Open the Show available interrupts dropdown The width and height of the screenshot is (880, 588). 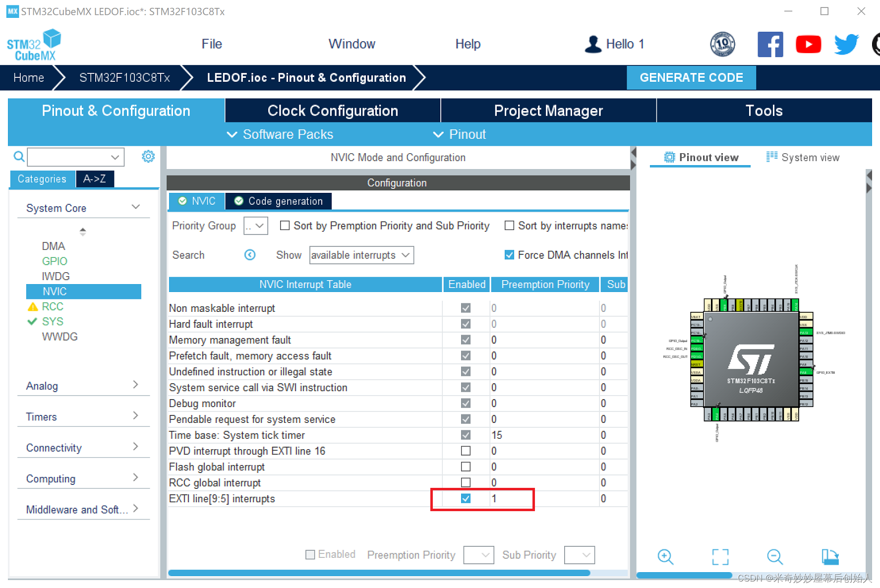(361, 255)
